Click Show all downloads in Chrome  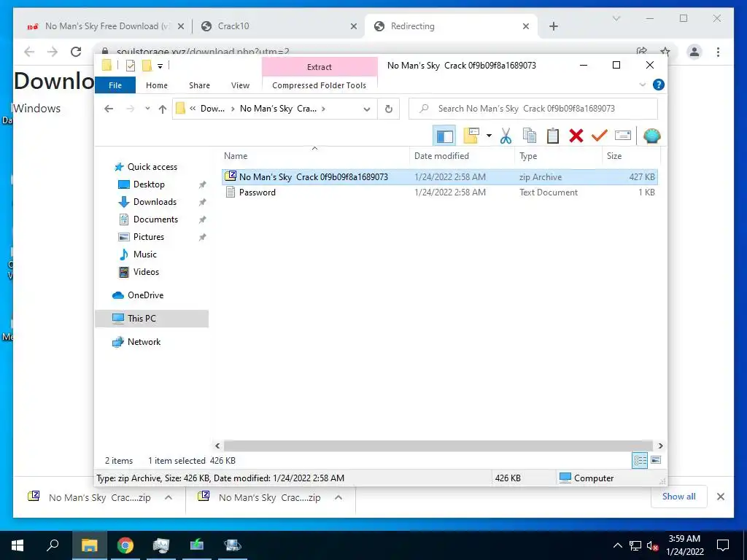point(679,497)
